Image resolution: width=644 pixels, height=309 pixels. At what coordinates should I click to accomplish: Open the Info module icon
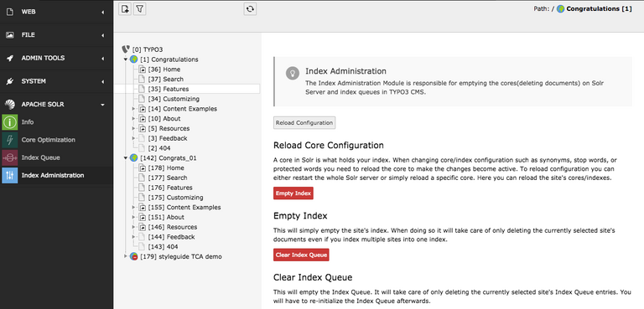pos(10,122)
